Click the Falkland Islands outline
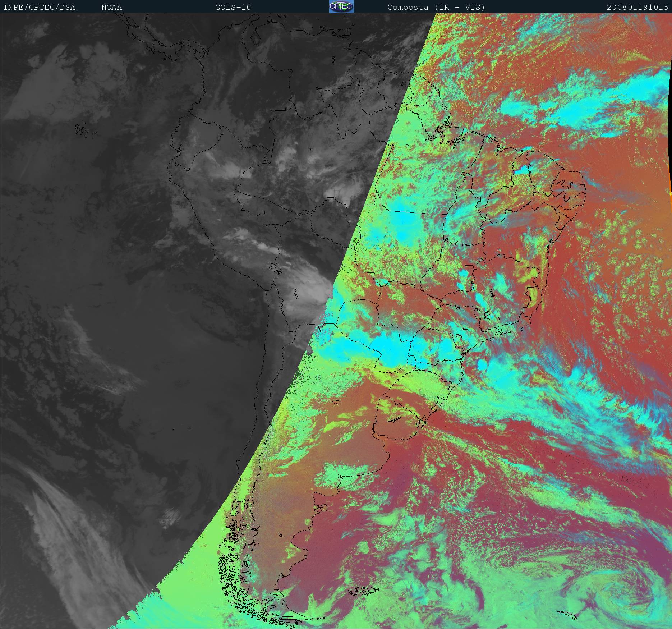This screenshot has width=672, height=629. pyautogui.click(x=365, y=590)
